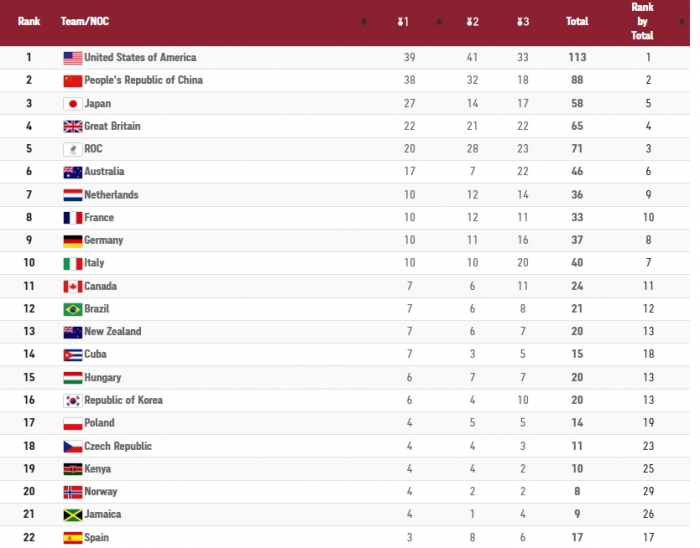The image size is (700, 548).
Task: Click the Jamaica flag icon
Action: point(73,515)
